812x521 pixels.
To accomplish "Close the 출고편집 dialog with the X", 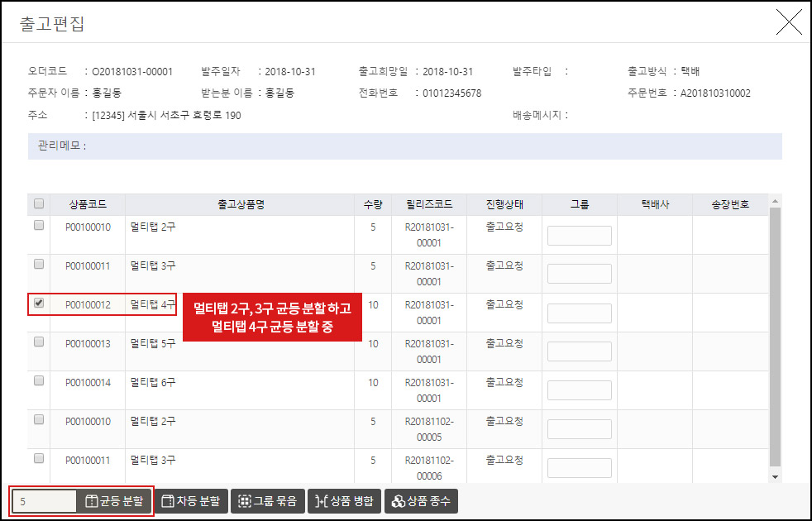I will (790, 22).
